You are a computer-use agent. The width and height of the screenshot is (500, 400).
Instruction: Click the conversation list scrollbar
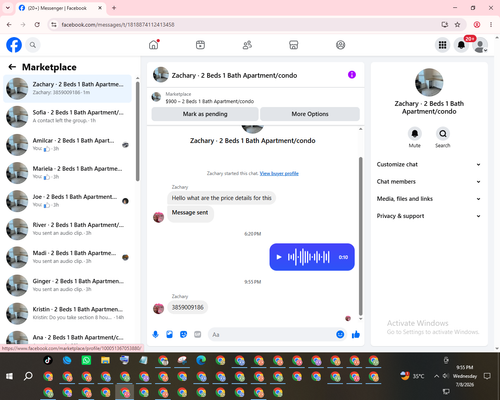(137, 132)
